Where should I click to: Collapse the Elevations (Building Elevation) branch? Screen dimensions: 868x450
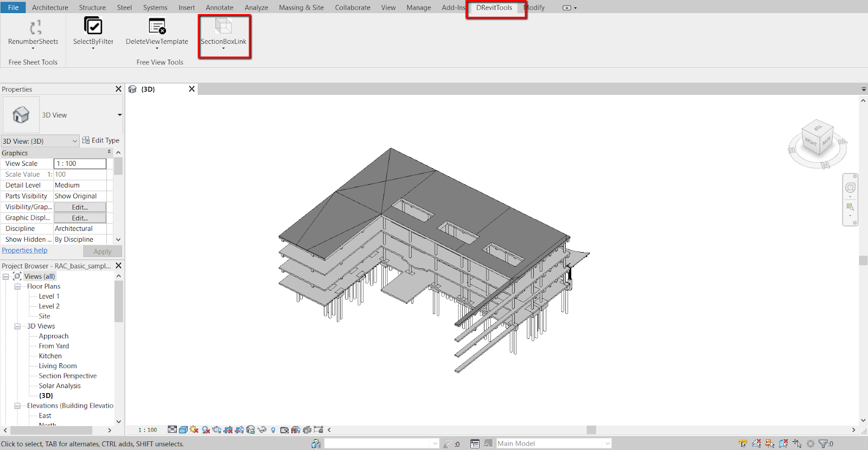(17, 406)
